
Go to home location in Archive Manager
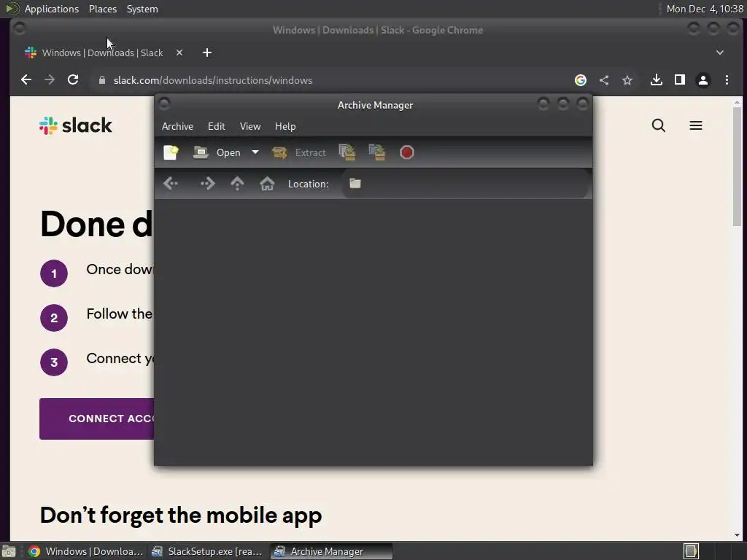tap(267, 184)
